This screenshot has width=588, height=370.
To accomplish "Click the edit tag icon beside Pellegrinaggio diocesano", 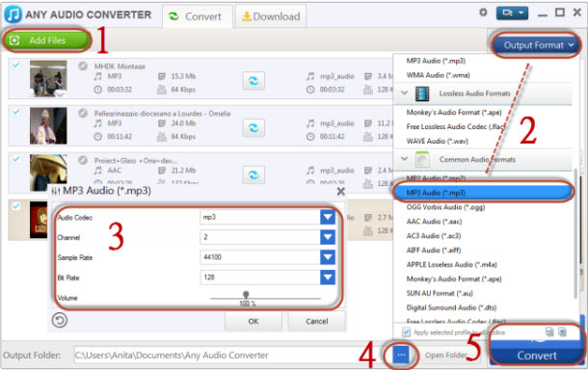I will coord(83,113).
